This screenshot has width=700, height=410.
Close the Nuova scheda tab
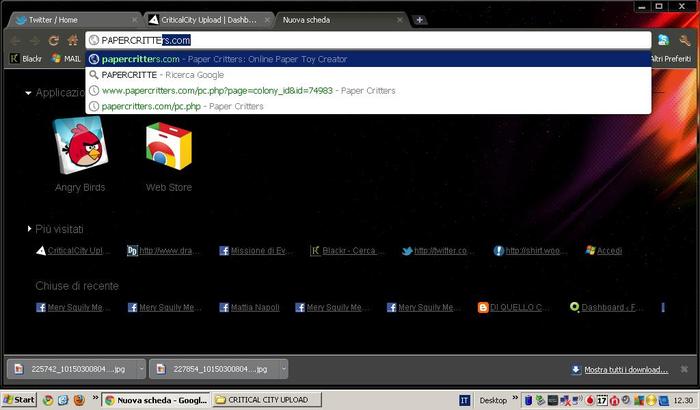coord(400,20)
